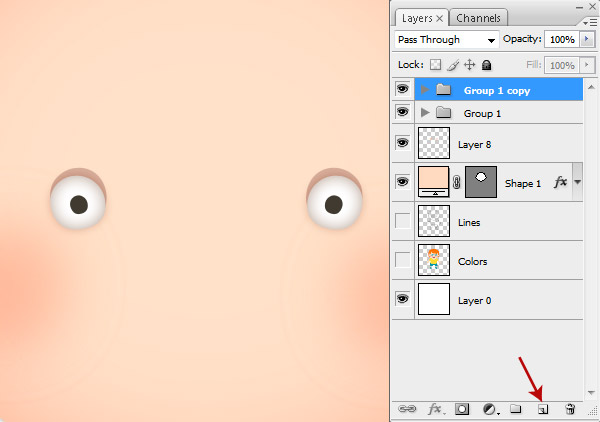This screenshot has height=422, width=600.
Task: Lock image pixels brush icon
Action: 453,65
